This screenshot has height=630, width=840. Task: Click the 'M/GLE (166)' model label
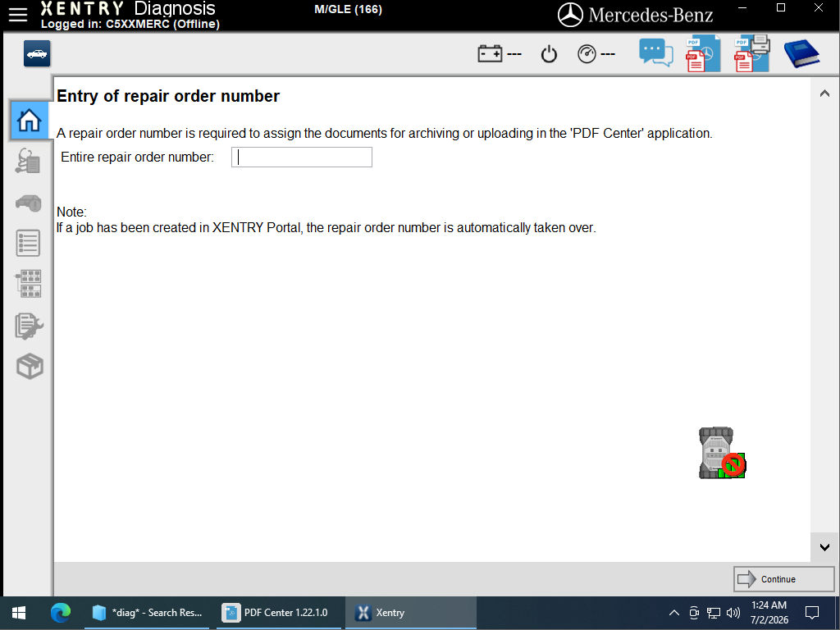[348, 10]
